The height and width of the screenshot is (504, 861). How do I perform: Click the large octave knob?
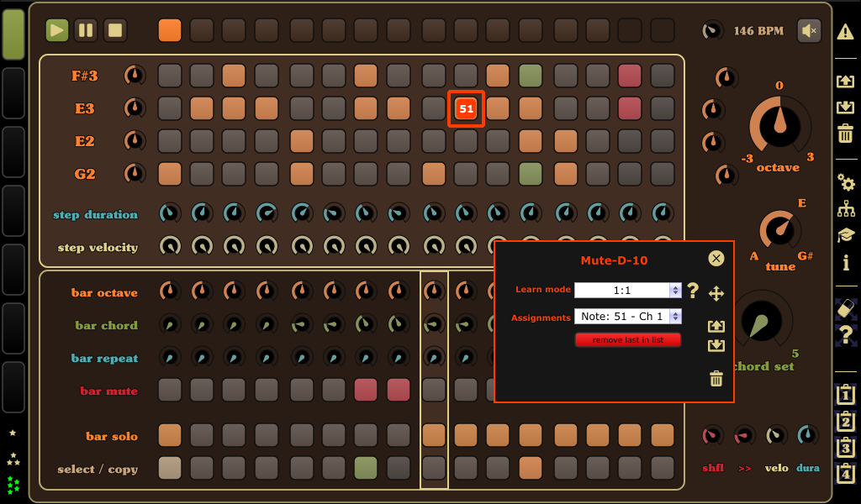click(779, 124)
